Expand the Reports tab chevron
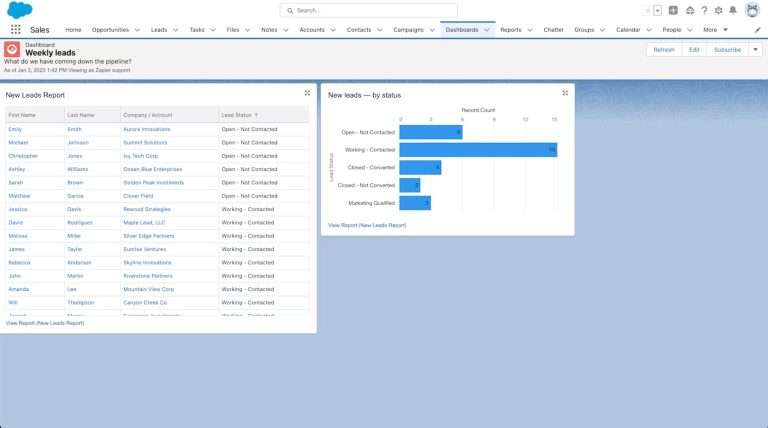This screenshot has width=768, height=428. coord(530,30)
